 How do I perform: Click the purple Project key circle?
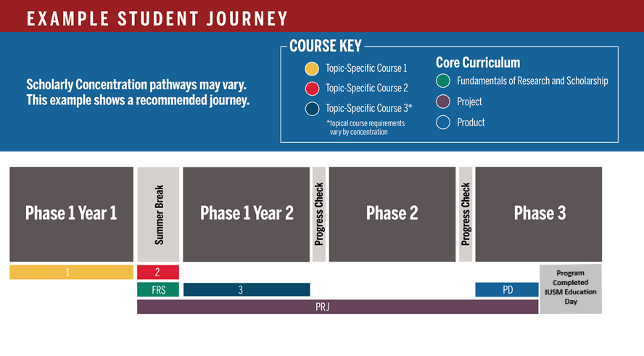pos(443,102)
